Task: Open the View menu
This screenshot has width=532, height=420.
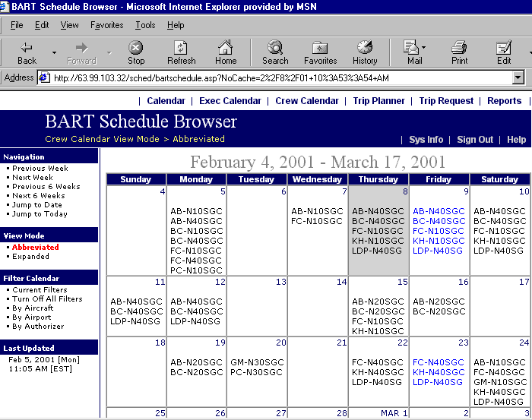Action: point(70,25)
